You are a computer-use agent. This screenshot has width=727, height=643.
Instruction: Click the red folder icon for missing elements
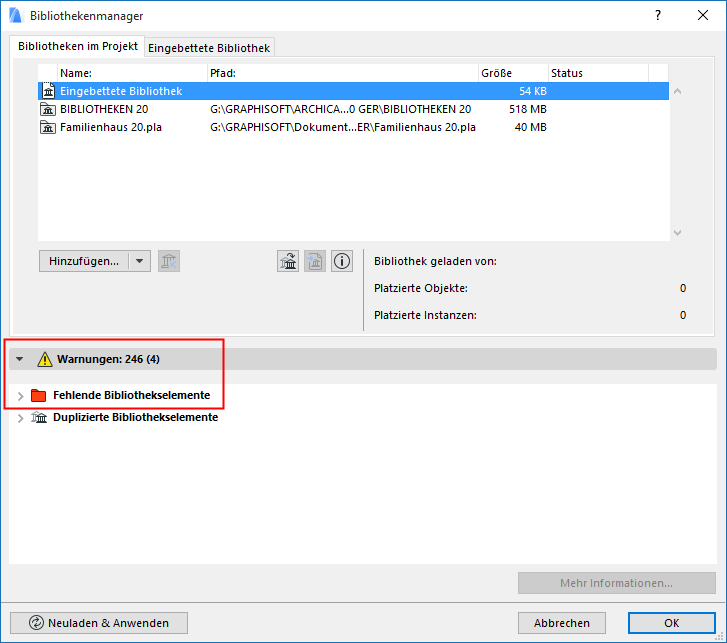pyautogui.click(x=38, y=395)
